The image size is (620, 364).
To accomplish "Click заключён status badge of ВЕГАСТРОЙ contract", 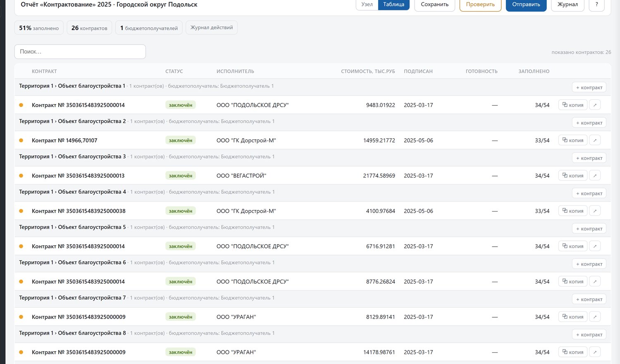I will pos(181,176).
